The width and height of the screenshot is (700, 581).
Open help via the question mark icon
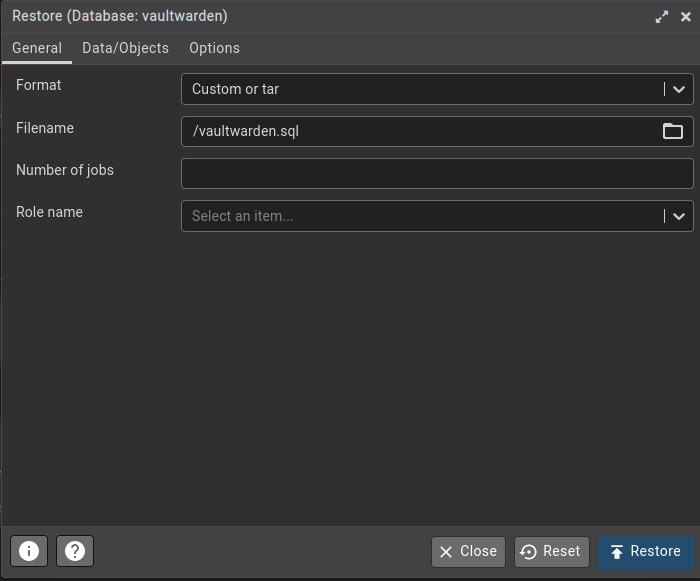coord(75,551)
